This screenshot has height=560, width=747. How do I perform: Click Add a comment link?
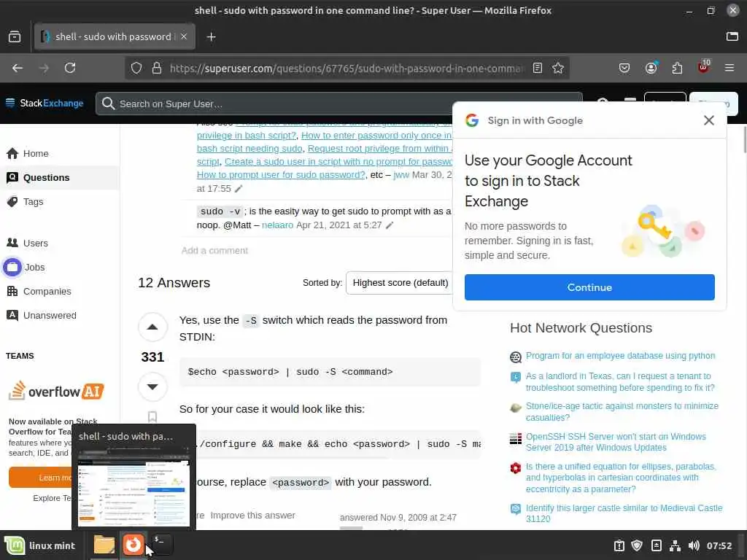214,251
